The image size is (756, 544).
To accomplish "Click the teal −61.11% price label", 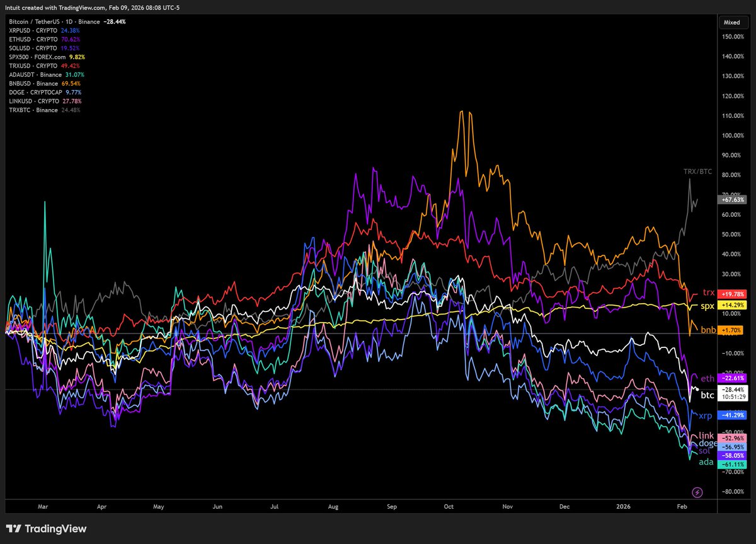I will (x=731, y=464).
